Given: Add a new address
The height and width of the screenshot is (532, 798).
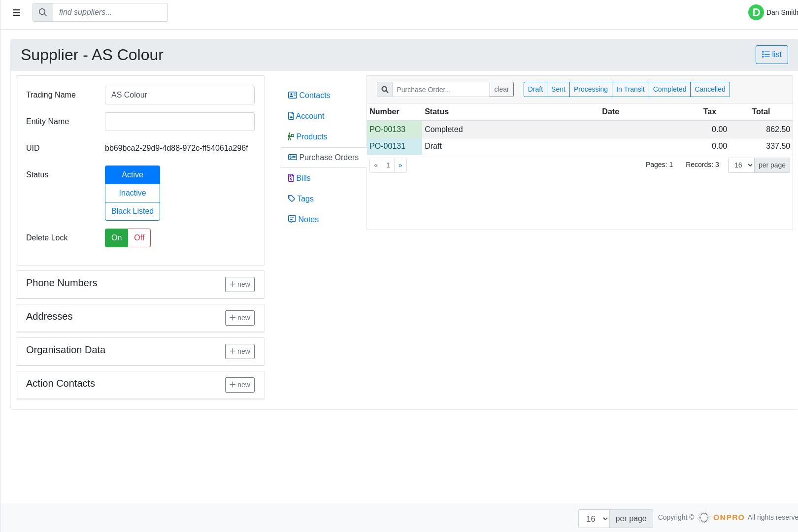Looking at the screenshot, I should [240, 318].
